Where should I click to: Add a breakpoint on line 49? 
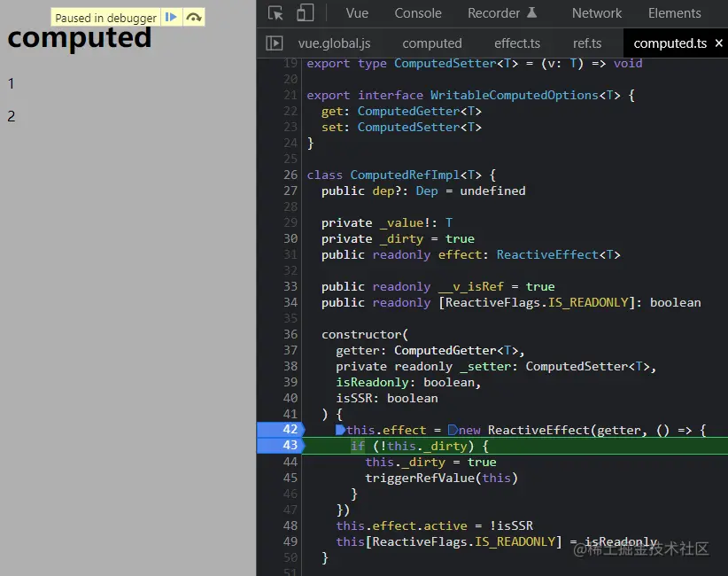point(290,541)
